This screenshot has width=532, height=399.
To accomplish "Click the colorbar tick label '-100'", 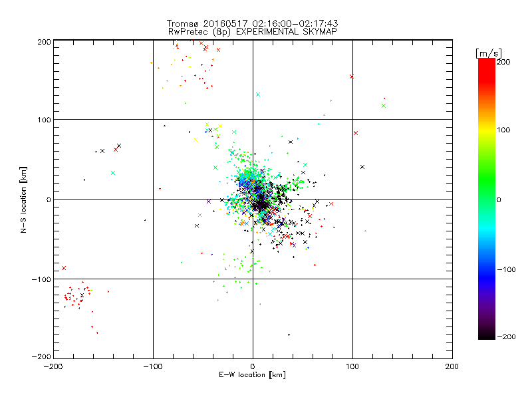I will [506, 269].
